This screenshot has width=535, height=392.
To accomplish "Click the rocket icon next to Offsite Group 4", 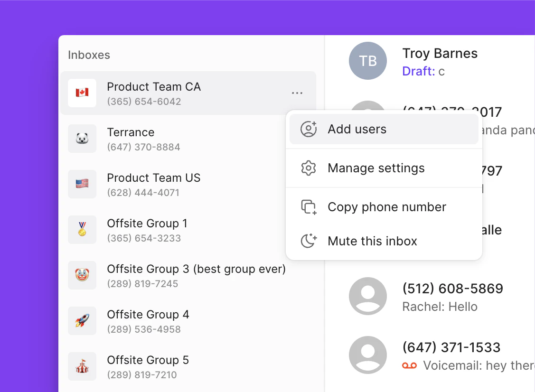I will (x=82, y=320).
